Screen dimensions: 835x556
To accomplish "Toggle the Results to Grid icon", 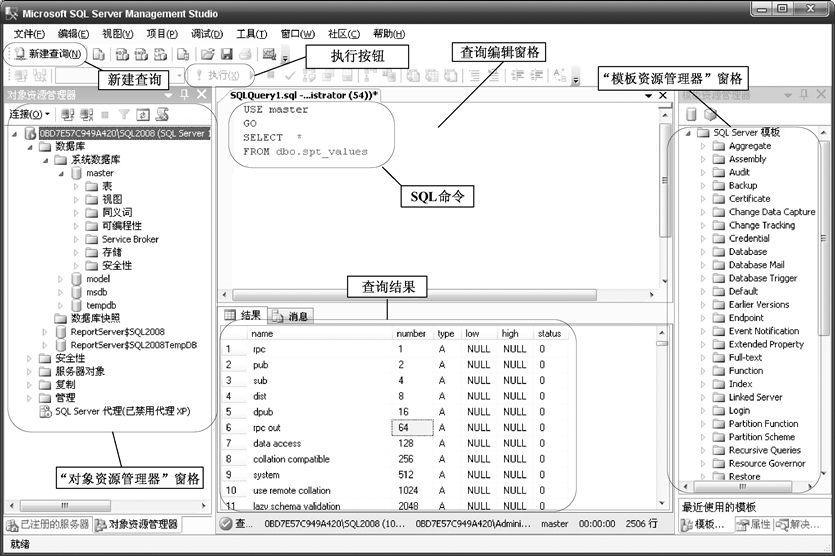I will (432, 76).
